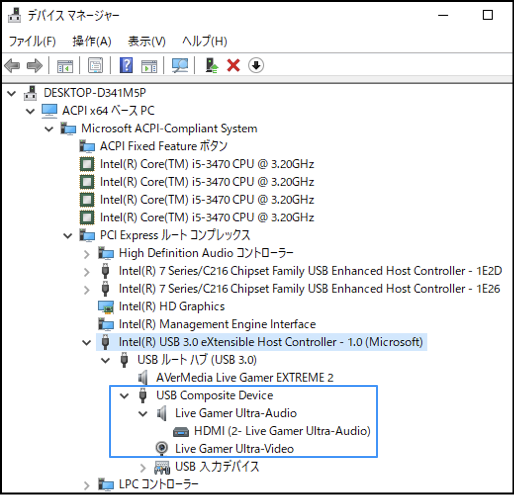Expand the LPC コントローラー node
Viewport: 514px width, 495px height.
pos(87,485)
